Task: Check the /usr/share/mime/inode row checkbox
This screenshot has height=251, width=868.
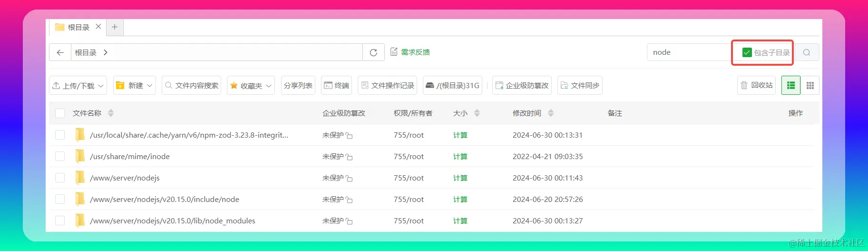Action: pos(60,156)
